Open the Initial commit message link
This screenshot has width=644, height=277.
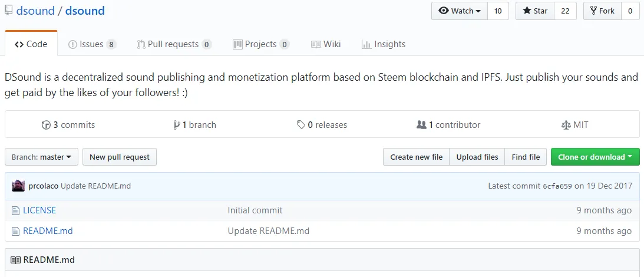255,210
